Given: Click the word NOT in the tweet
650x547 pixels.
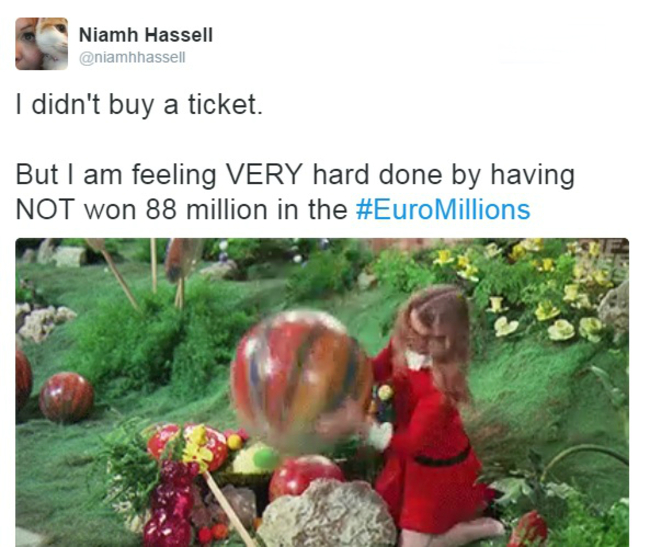Looking at the screenshot, I should point(45,210).
